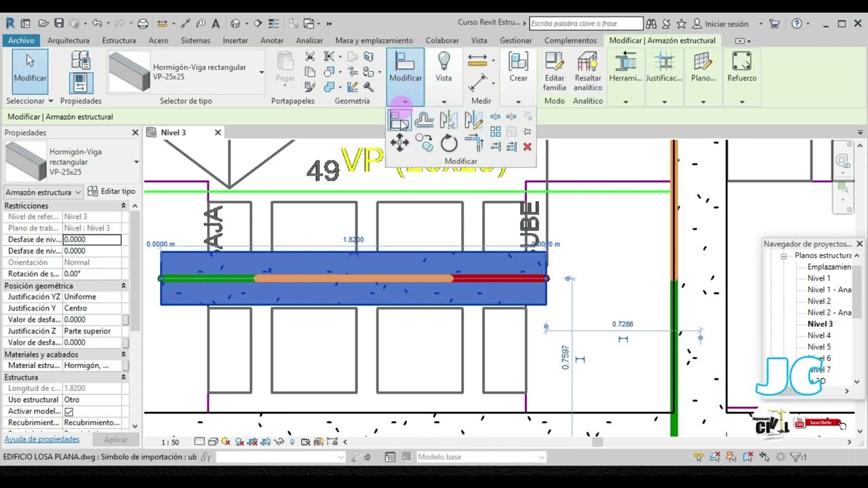Click the Aligned Dimension measure icon
Image resolution: width=868 pixels, height=488 pixels.
point(477,60)
